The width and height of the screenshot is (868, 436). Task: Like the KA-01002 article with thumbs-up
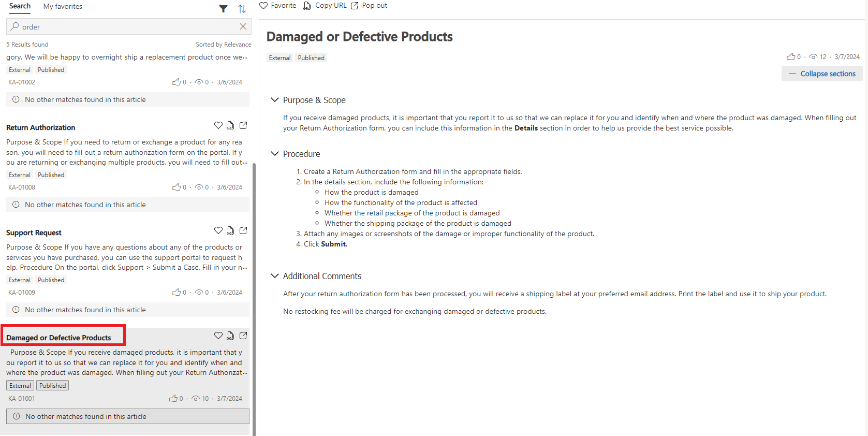click(x=176, y=82)
